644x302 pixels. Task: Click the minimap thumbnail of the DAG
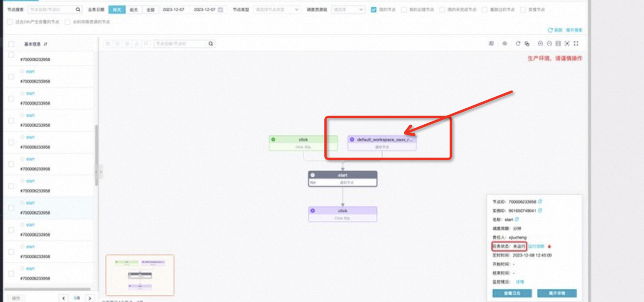pos(140,275)
